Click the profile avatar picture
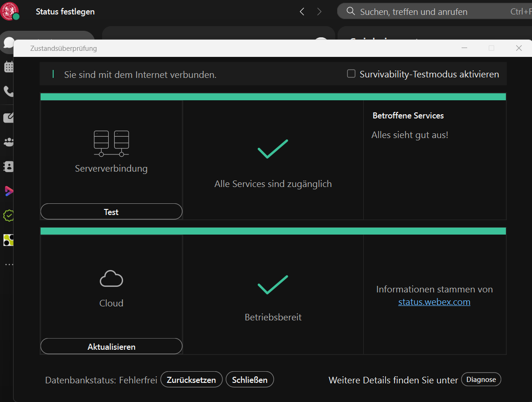This screenshot has width=532, height=402. coord(10,11)
